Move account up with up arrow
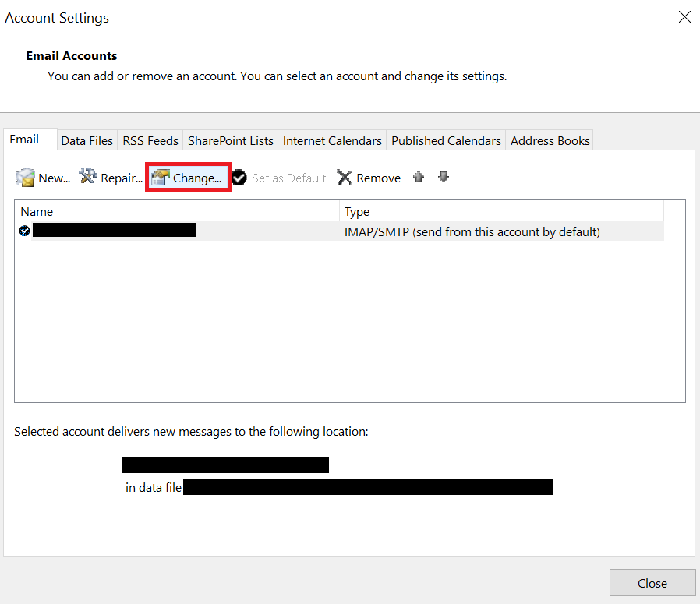The height and width of the screenshot is (604, 700). coord(419,177)
